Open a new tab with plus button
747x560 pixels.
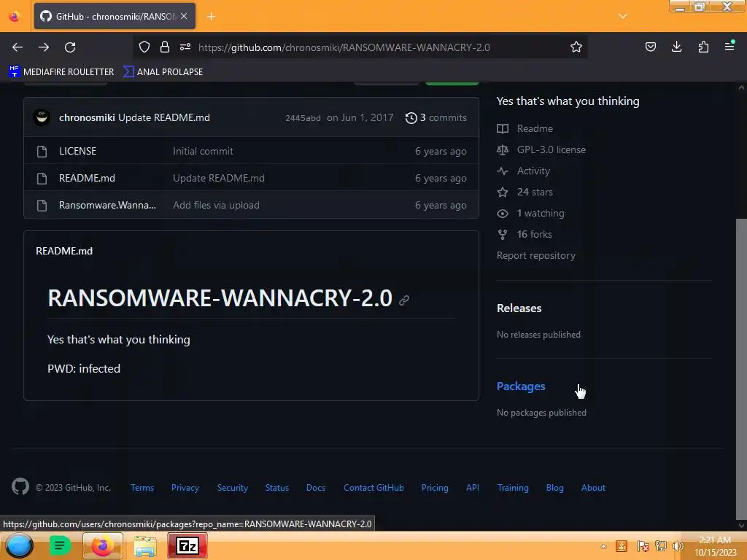coord(212,17)
